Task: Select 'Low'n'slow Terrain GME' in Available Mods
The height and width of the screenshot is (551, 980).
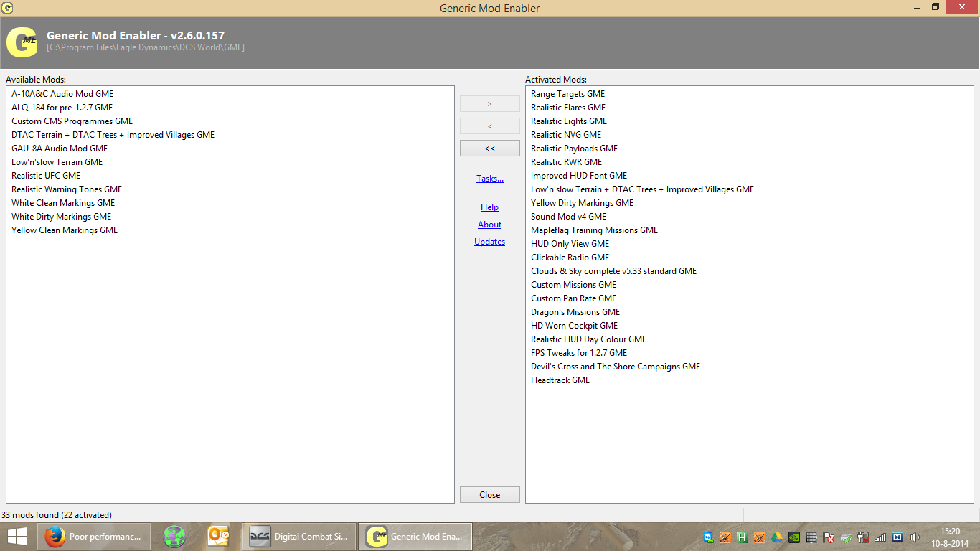Action: click(57, 162)
